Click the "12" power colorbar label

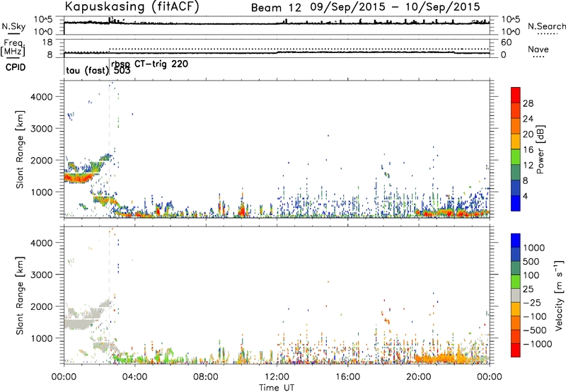click(x=528, y=166)
